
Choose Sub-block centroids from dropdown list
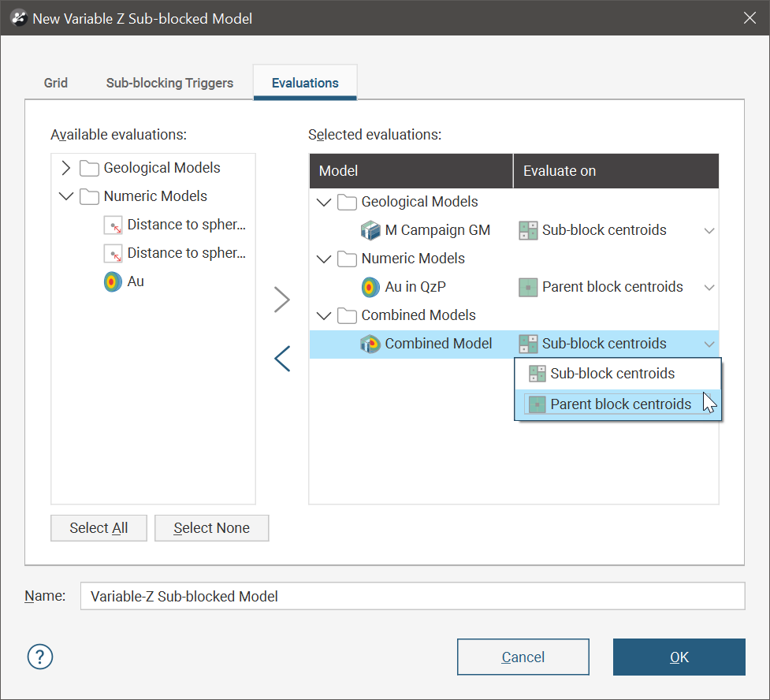pos(612,374)
